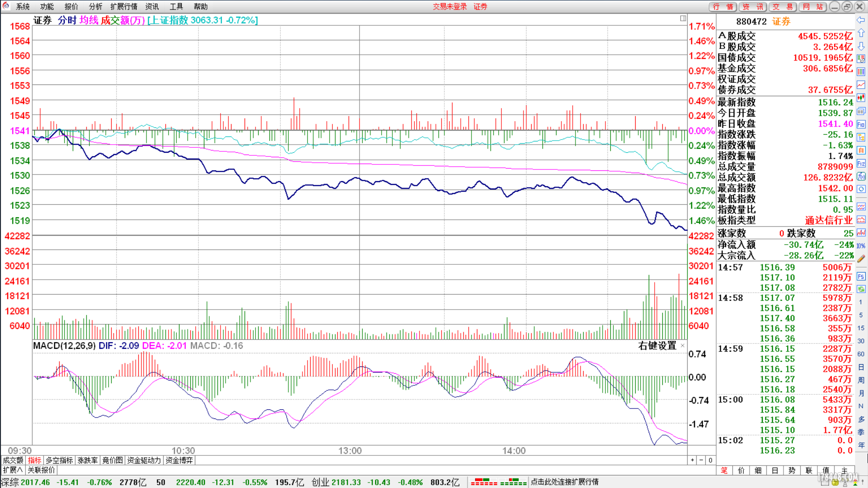The image size is (868, 488).
Task: Click the green refresh icon in sidebar
Action: pyautogui.click(x=861, y=289)
